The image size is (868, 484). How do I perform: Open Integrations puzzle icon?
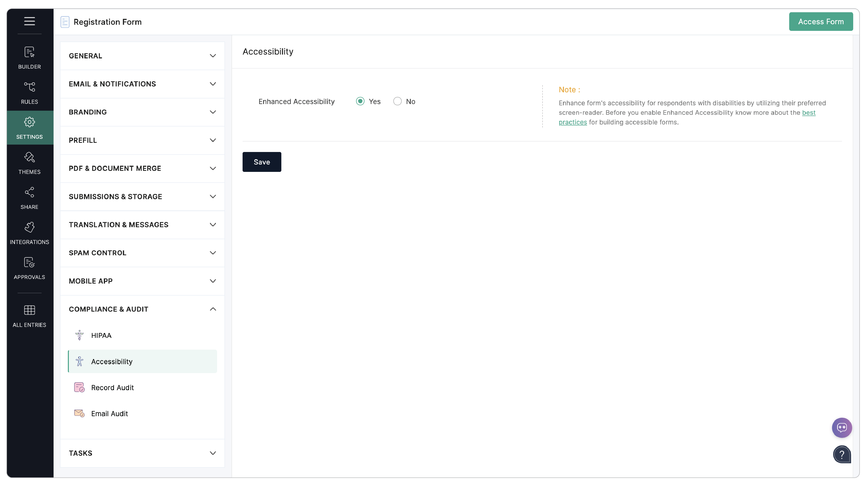(29, 233)
